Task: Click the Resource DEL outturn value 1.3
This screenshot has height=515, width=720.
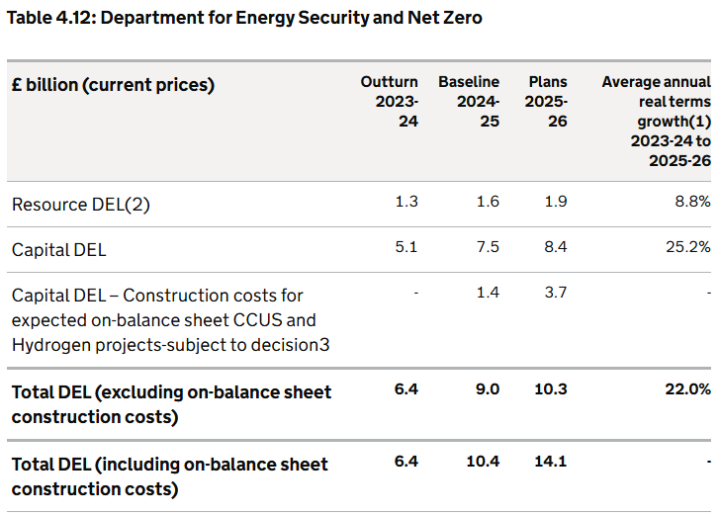Action: [x=406, y=202]
